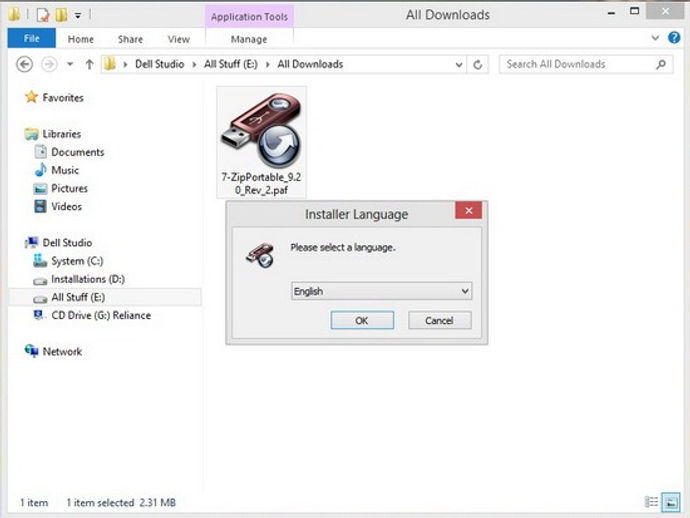Click Dell Studio in the address breadcrumb
The image size is (690, 518).
click(x=159, y=64)
